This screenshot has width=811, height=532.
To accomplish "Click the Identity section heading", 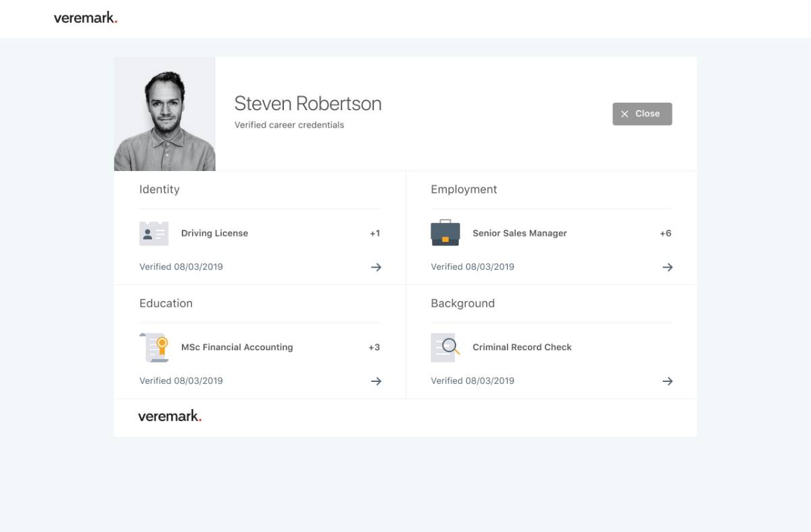I will click(159, 189).
